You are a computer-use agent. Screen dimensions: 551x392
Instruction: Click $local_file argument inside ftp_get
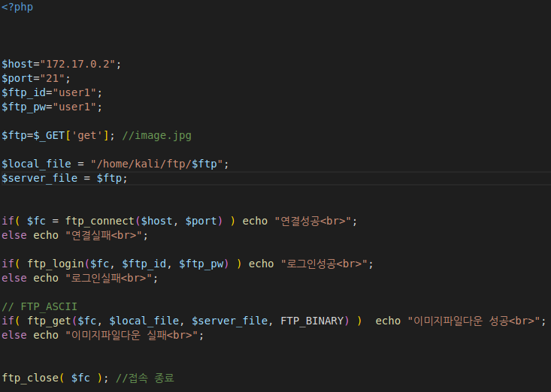144,321
